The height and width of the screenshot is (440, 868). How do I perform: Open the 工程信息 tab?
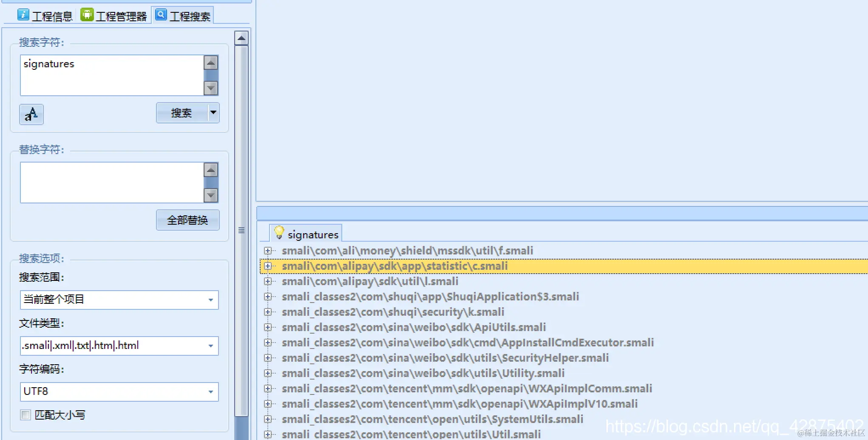coord(45,16)
